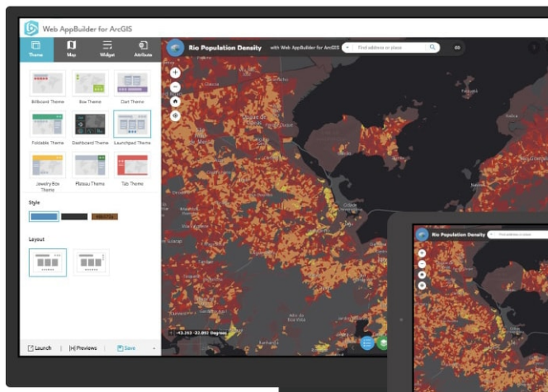Save the app configuration
Viewport: 548px width, 392px height.
(126, 348)
